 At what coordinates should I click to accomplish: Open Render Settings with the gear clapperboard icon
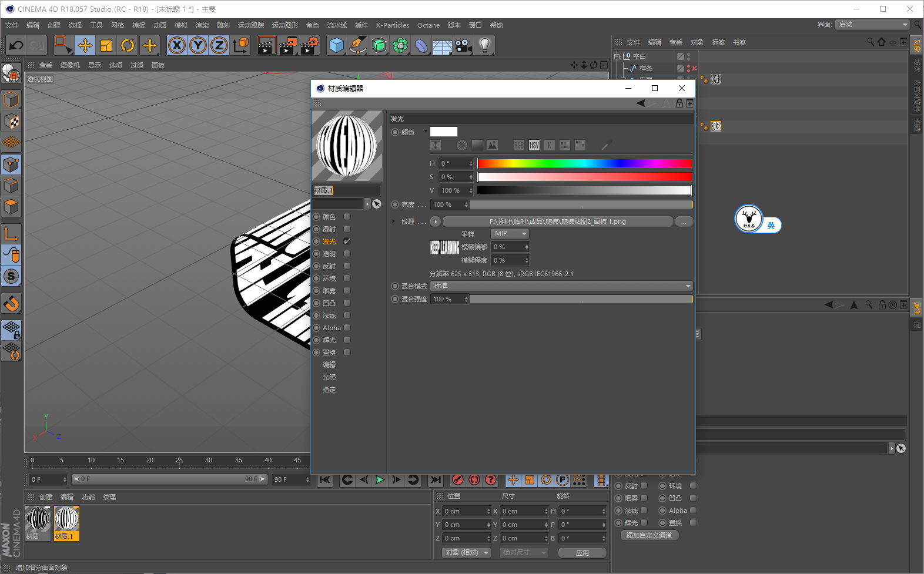[310, 45]
